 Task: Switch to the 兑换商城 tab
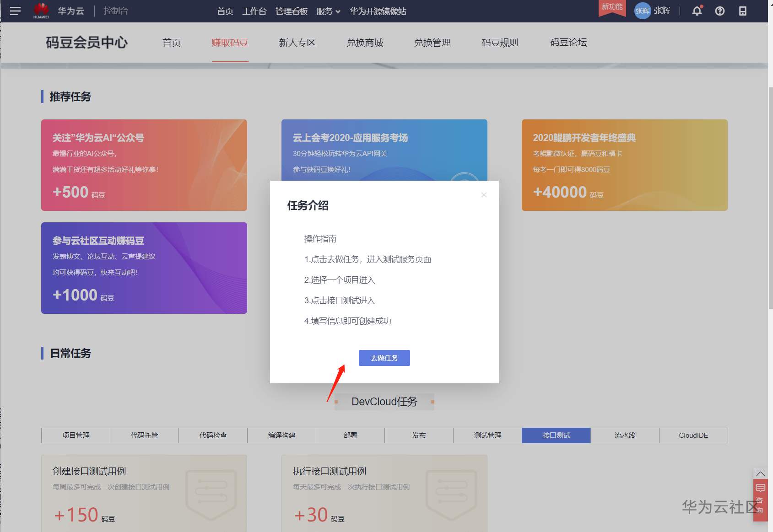pyautogui.click(x=365, y=43)
